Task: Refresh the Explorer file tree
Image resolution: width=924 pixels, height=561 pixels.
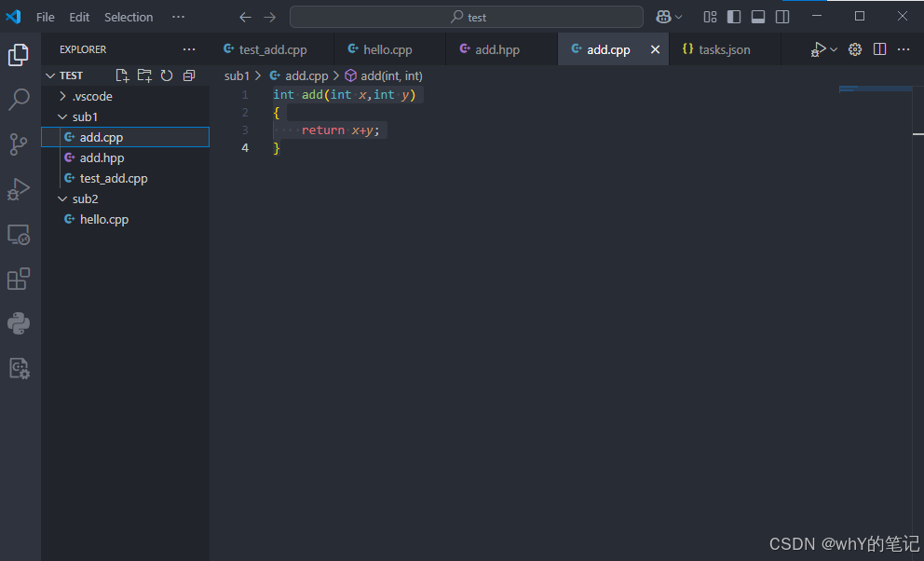Action: [167, 75]
